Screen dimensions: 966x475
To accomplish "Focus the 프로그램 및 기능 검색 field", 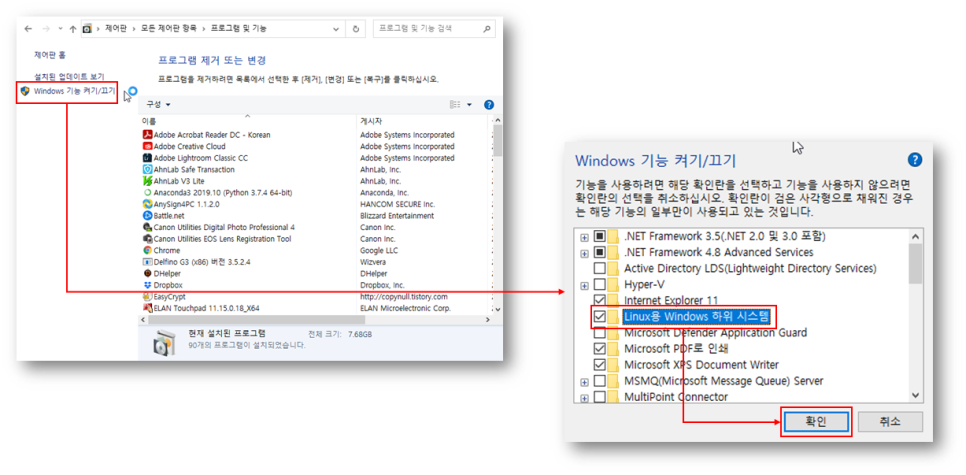I will (x=434, y=29).
